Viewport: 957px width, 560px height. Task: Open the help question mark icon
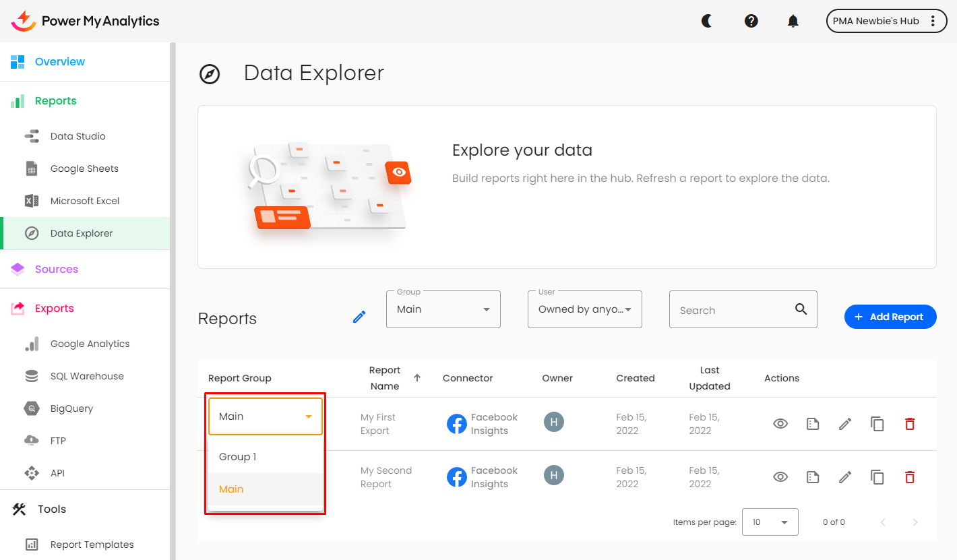[x=751, y=21]
